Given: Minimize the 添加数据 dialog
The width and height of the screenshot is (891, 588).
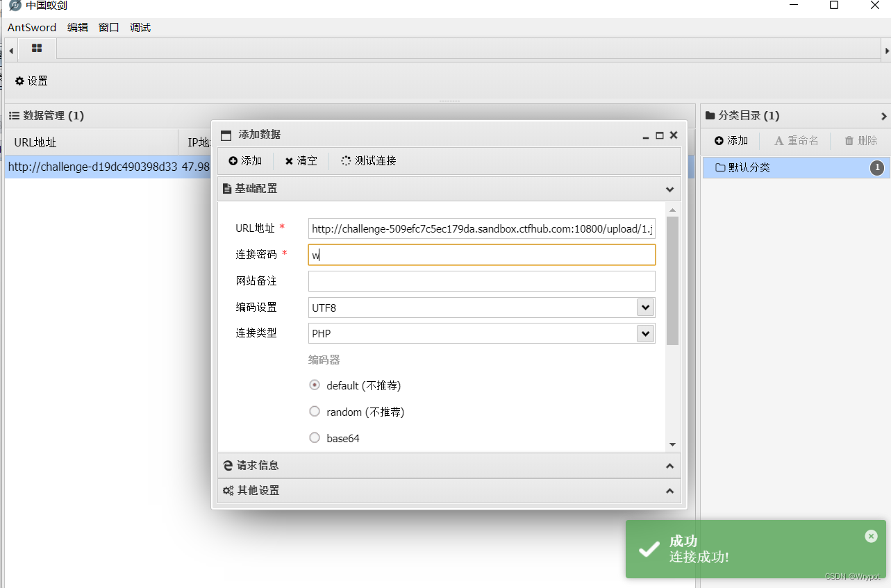Looking at the screenshot, I should pos(646,136).
